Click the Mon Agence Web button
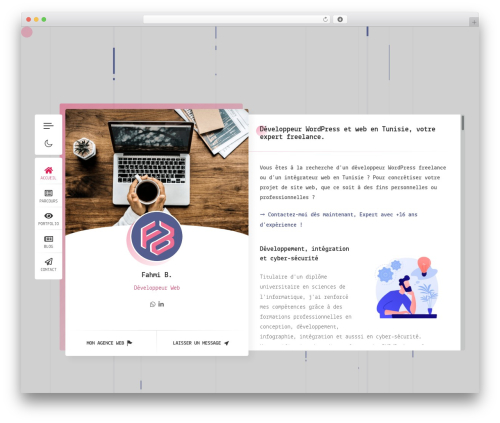This screenshot has width=500, height=423. [109, 343]
